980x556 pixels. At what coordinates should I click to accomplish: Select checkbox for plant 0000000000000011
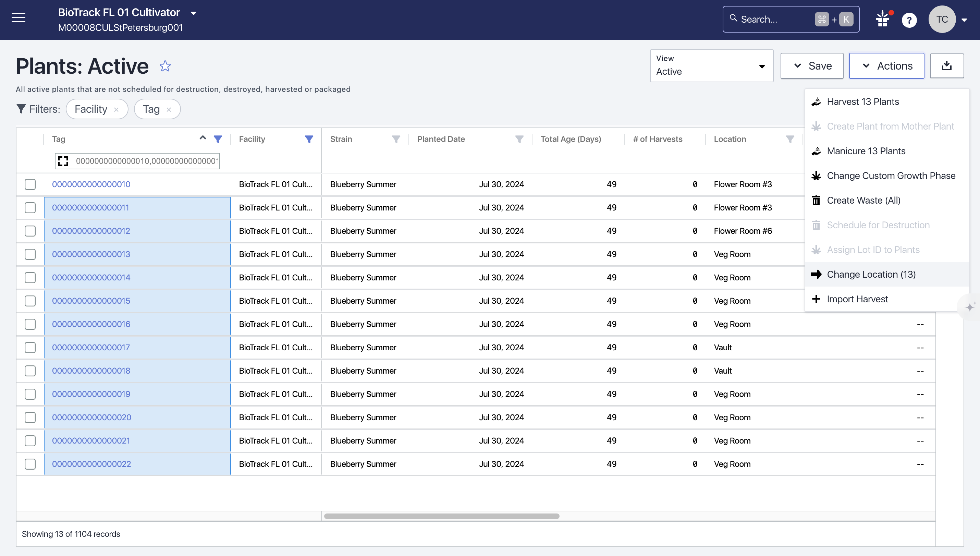click(30, 208)
